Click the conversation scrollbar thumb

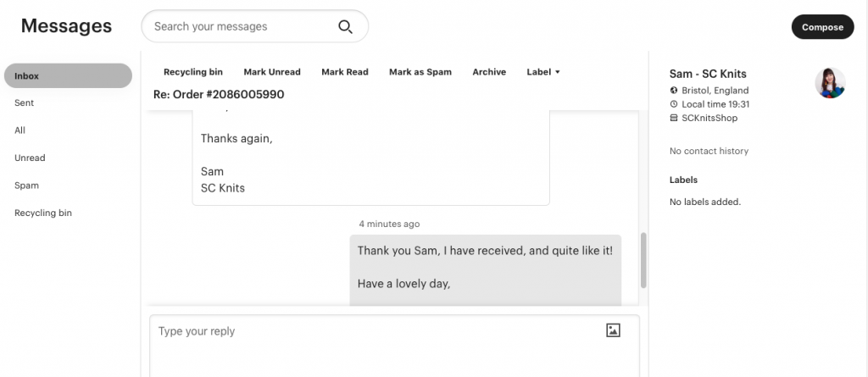(x=643, y=260)
